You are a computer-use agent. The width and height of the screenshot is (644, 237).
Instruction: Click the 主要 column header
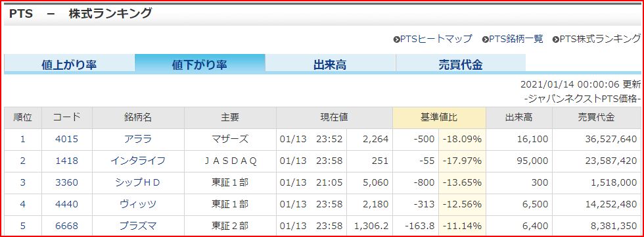230,118
